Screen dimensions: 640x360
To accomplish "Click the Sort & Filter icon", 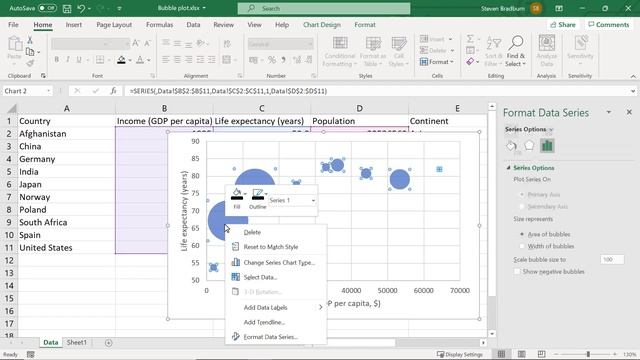I will click(x=493, y=43).
